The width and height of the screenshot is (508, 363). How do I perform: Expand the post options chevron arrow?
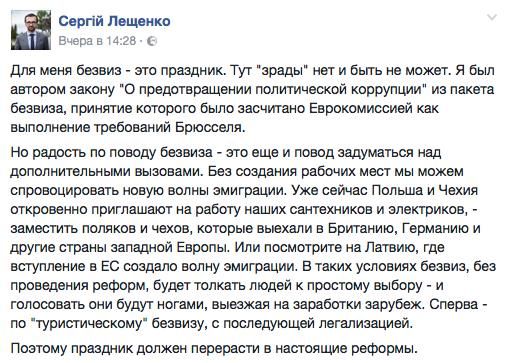pyautogui.click(x=492, y=17)
